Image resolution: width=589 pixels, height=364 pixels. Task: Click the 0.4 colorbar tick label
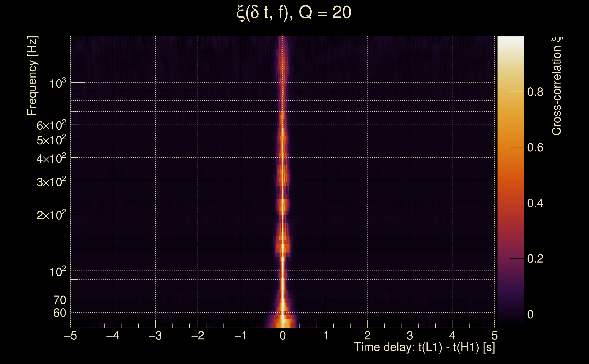point(535,203)
